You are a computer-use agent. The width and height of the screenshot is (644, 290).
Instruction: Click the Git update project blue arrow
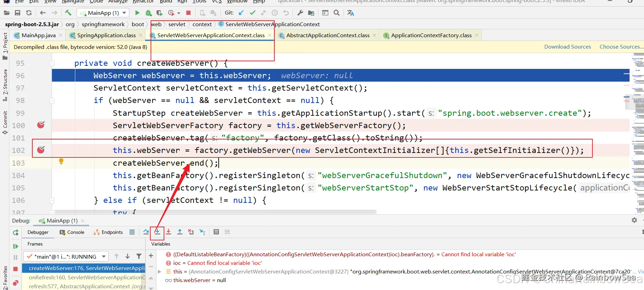click(241, 13)
